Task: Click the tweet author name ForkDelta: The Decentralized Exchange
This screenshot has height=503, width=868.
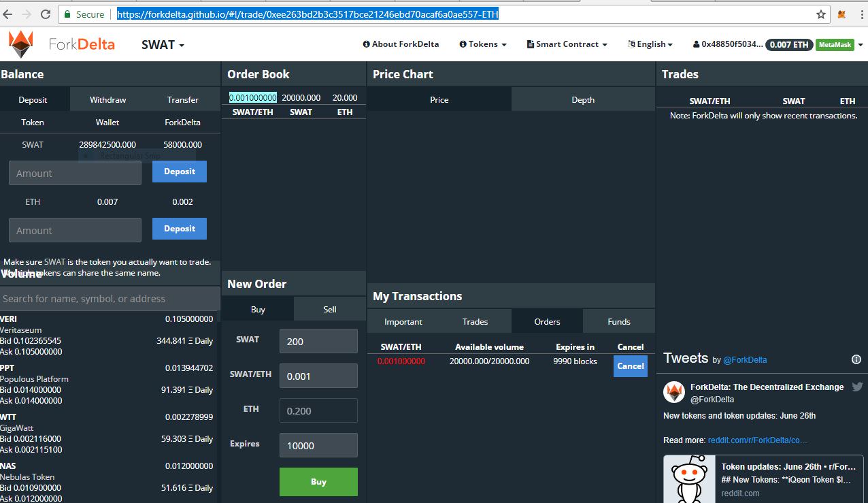Action: coord(767,387)
